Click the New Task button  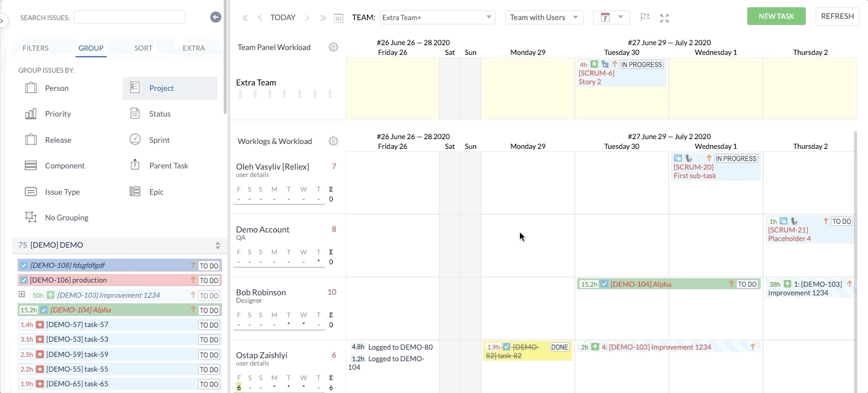[776, 16]
